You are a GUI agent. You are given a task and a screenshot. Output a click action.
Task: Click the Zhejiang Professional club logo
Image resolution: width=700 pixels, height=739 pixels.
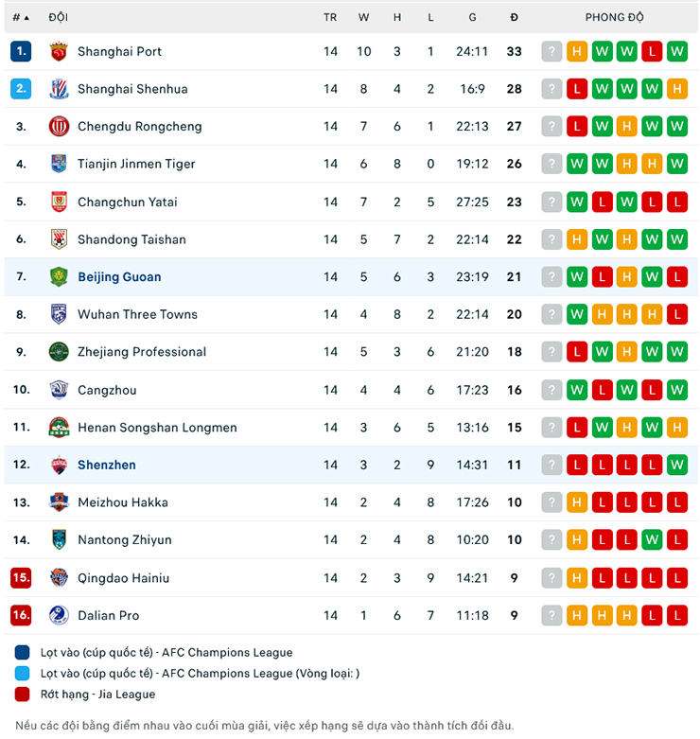(59, 352)
